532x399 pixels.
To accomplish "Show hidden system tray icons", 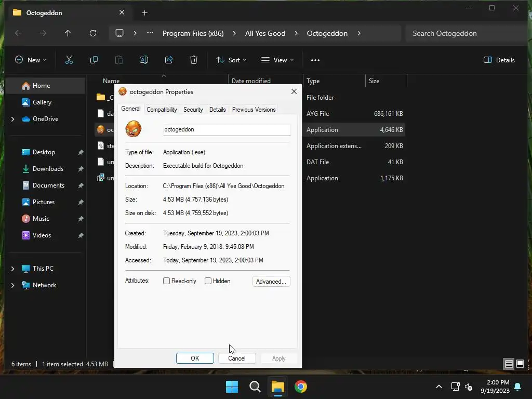I will tap(438, 387).
